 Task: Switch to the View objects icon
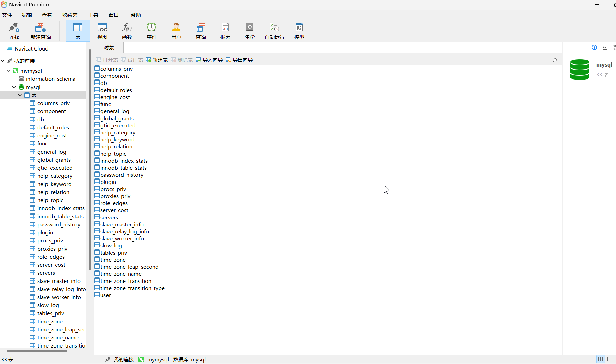pos(102,31)
